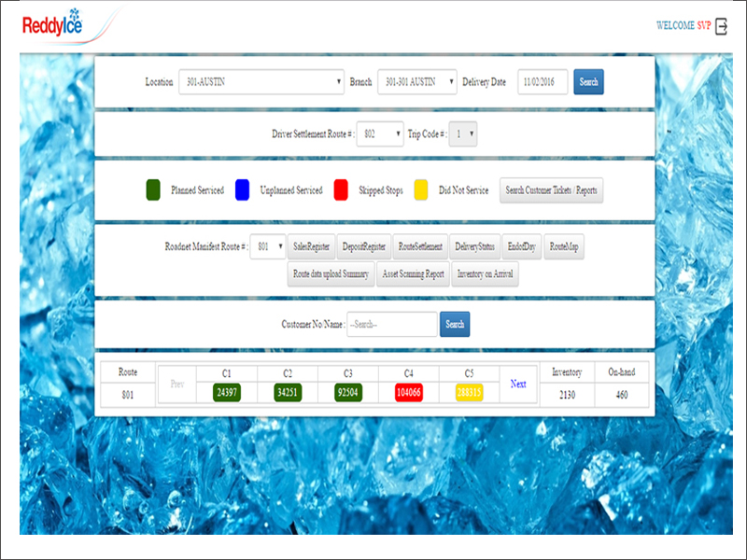
Task: Click the red C4 cell showing 104066
Action: tap(412, 391)
